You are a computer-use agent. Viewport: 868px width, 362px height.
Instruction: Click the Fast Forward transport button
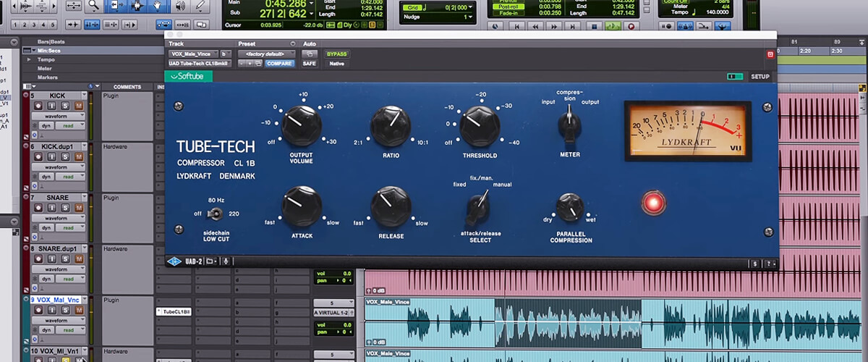(555, 26)
